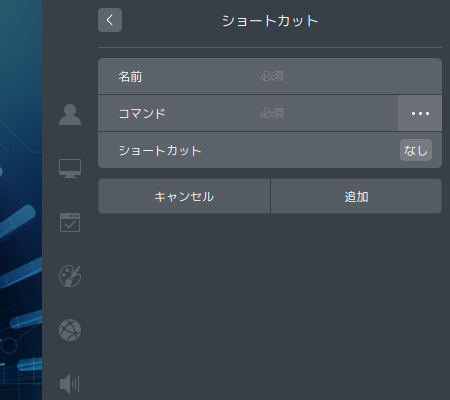Click the separator line under the title
The image size is (450, 400).
(270, 48)
